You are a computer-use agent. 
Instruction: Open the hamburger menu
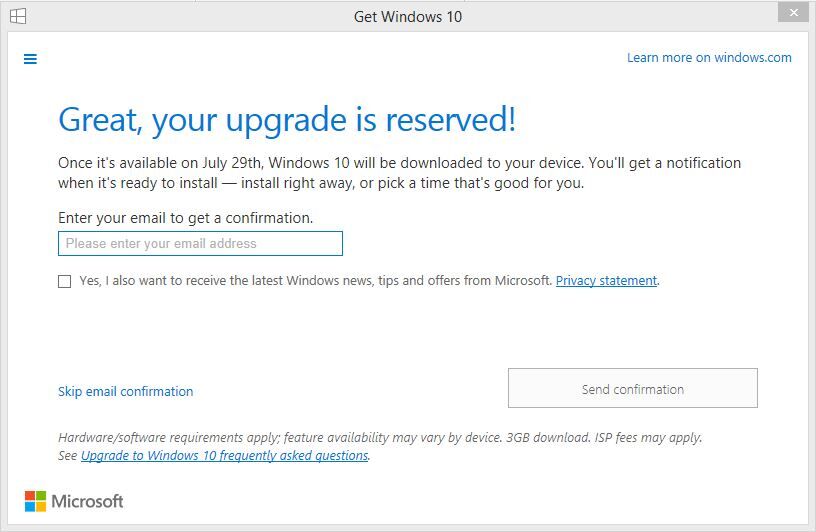pyautogui.click(x=30, y=59)
